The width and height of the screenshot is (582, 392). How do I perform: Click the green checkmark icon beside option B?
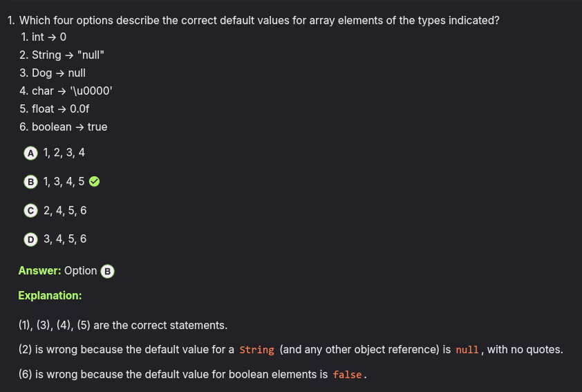pyautogui.click(x=95, y=182)
